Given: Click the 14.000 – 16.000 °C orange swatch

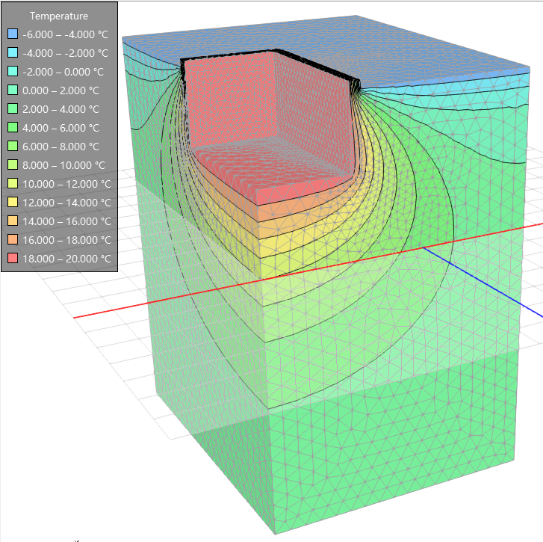Looking at the screenshot, I should pos(12,221).
